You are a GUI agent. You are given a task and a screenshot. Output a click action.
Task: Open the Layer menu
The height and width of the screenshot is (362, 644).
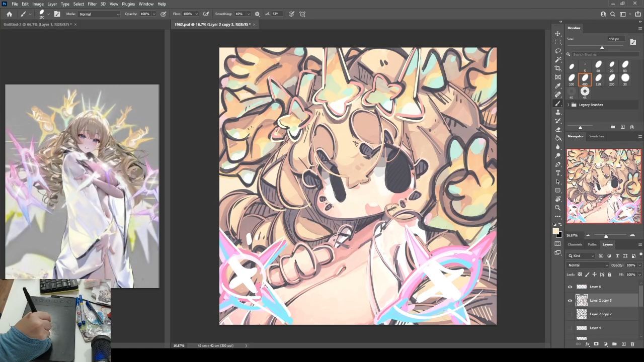[x=52, y=4]
